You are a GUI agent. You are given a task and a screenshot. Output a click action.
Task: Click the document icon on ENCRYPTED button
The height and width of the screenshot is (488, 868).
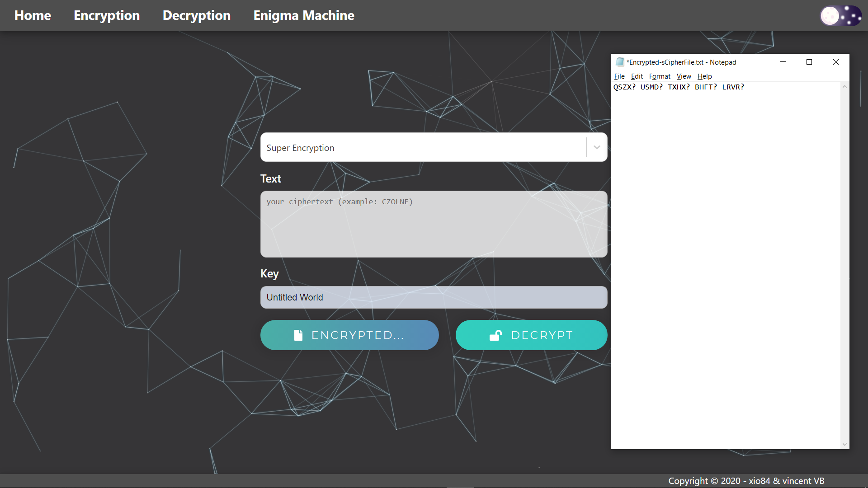(297, 335)
